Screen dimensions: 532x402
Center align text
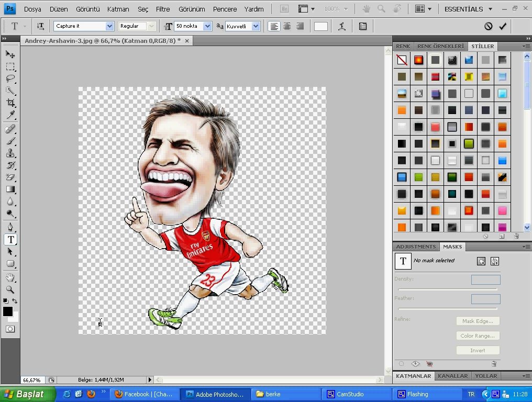[287, 26]
